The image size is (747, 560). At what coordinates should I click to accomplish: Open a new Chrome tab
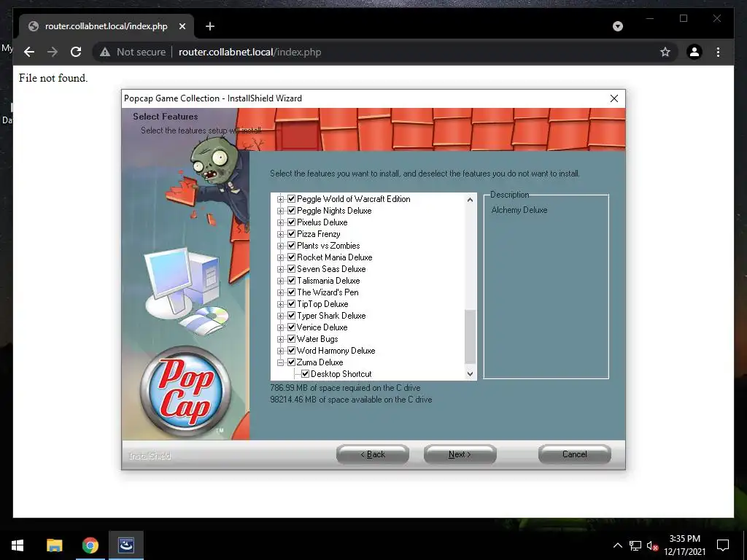(210, 26)
